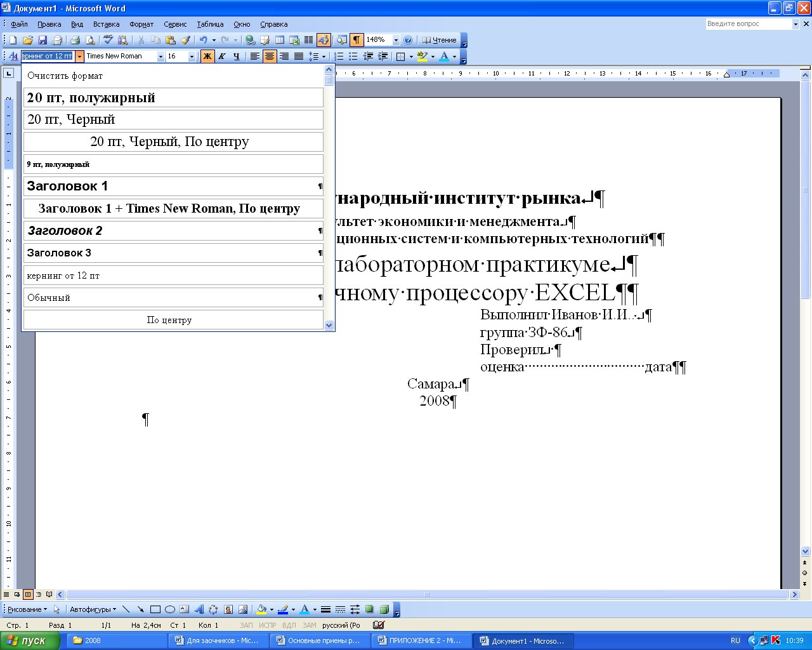
Task: Toggle center alignment
Action: point(270,56)
